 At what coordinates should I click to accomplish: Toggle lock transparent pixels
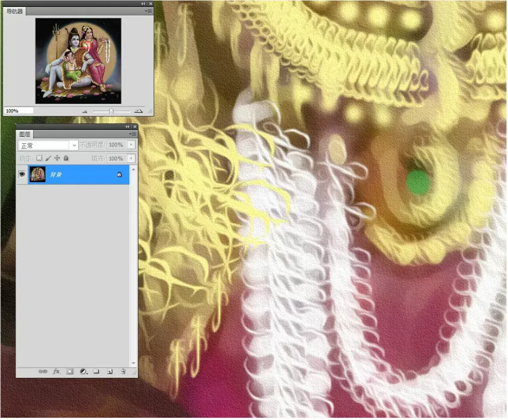coord(39,158)
